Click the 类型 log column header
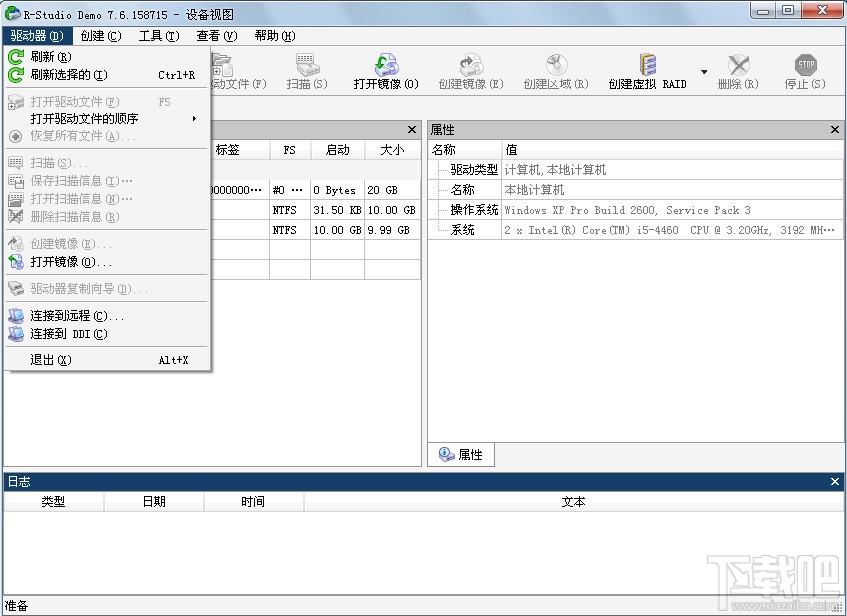The image size is (847, 616). pyautogui.click(x=53, y=501)
